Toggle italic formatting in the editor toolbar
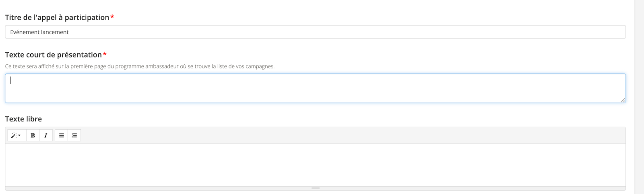Image resolution: width=644 pixels, height=194 pixels. pyautogui.click(x=46, y=135)
